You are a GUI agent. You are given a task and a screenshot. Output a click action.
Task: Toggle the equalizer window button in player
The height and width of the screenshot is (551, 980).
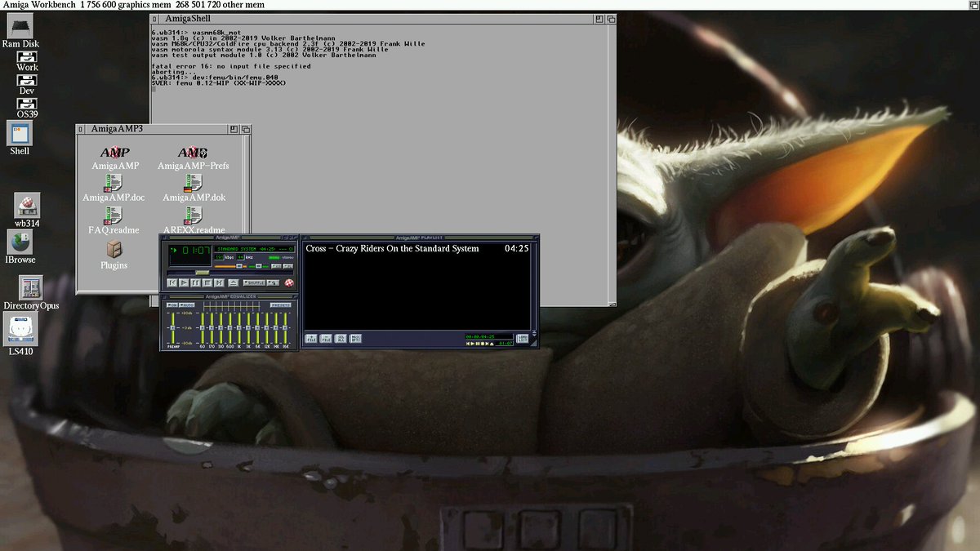[x=276, y=266]
